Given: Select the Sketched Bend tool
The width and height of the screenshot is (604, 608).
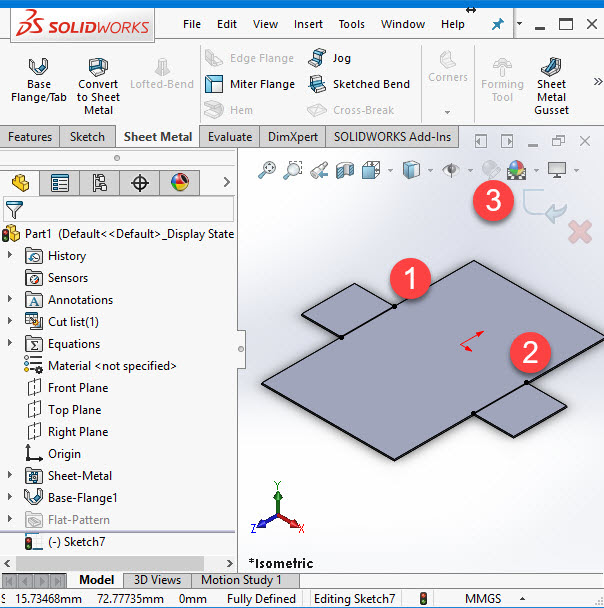Looking at the screenshot, I should (x=359, y=84).
